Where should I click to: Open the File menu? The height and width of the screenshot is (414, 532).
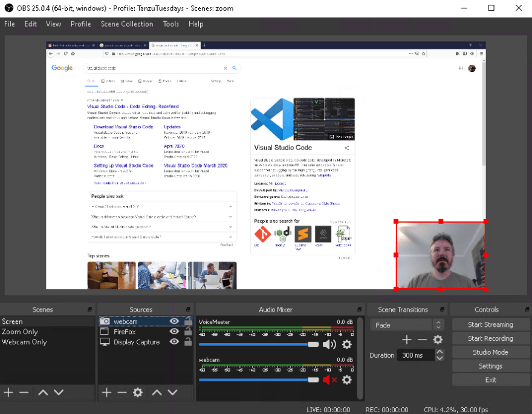coord(10,24)
